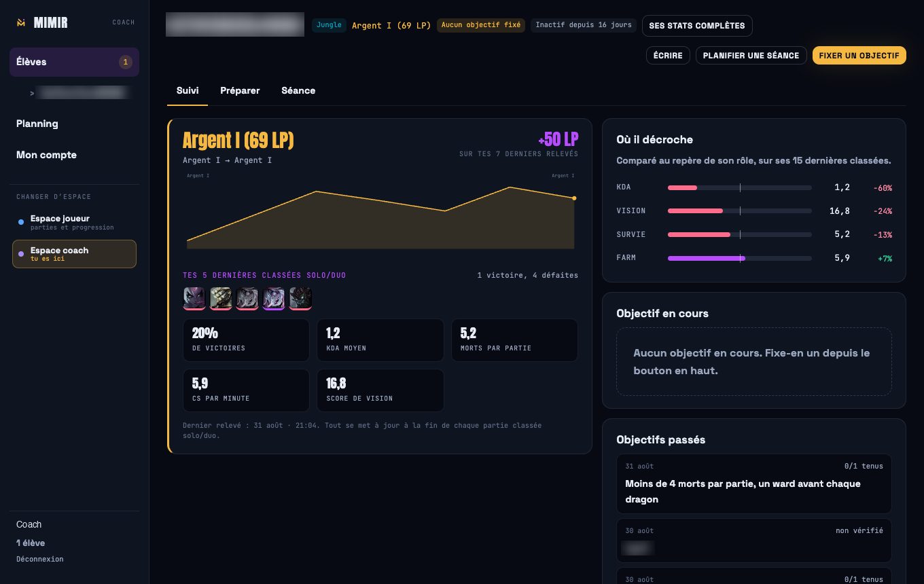Select the second champion match icon

(x=221, y=298)
